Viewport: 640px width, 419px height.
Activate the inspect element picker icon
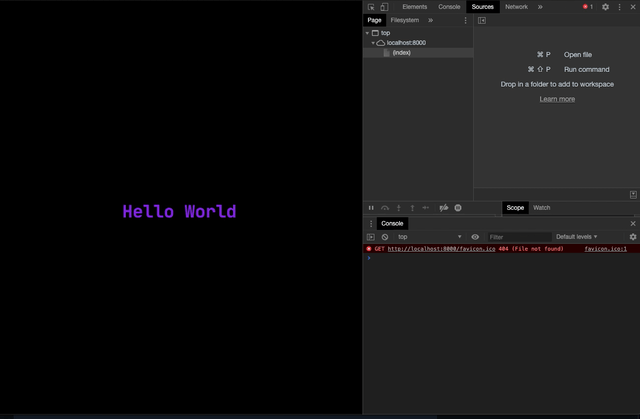[371, 7]
